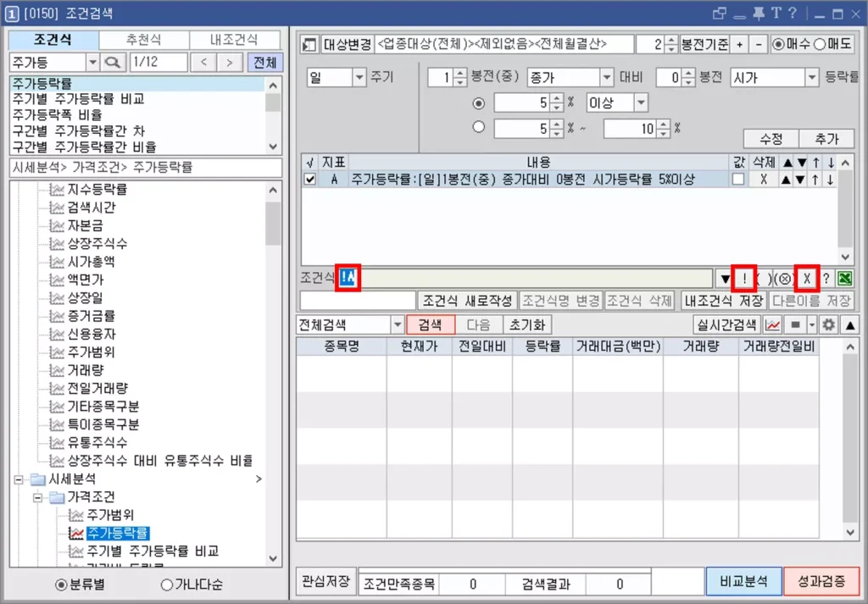
Task: Click the 성과검증 button
Action: click(x=821, y=581)
